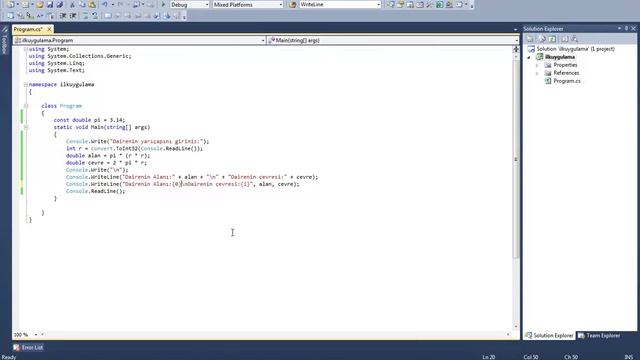Click the Undo arrow icon

pos(105,4)
